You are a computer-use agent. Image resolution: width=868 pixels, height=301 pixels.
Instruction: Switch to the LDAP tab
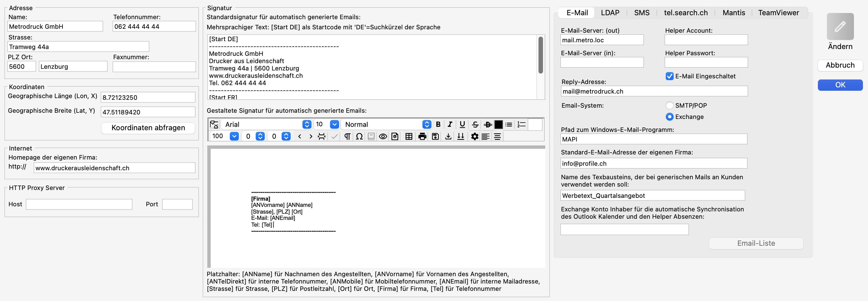pos(610,13)
